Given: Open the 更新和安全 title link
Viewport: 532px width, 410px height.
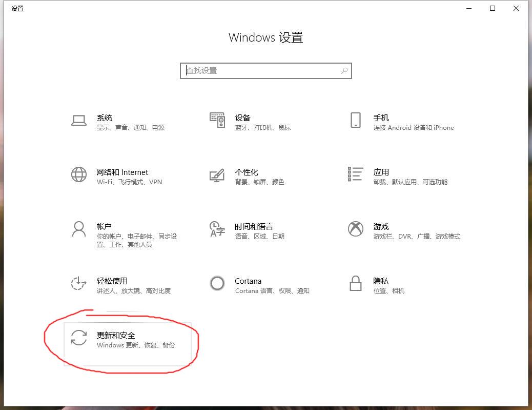Looking at the screenshot, I should point(116,335).
